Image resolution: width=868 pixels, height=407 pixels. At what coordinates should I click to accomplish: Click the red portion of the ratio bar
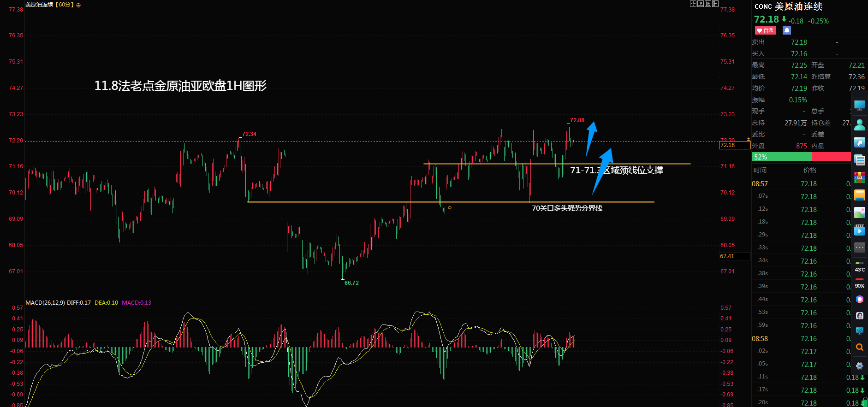point(832,157)
